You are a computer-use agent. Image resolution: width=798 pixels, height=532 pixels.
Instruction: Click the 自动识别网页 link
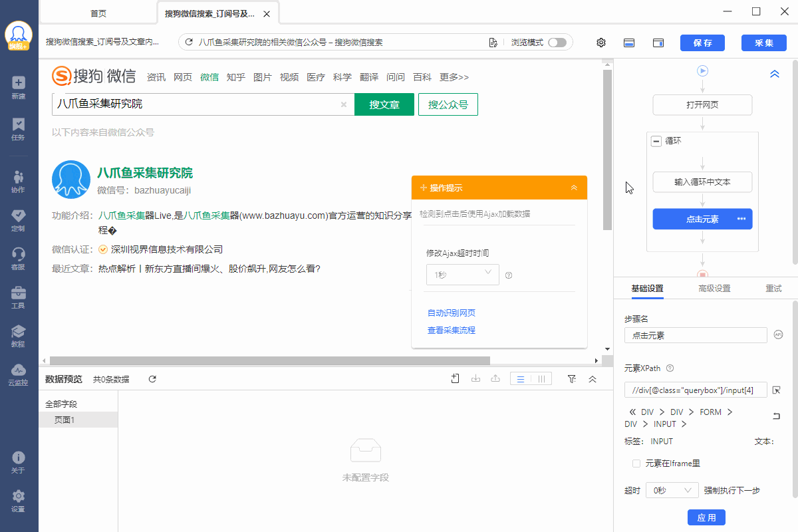point(452,313)
